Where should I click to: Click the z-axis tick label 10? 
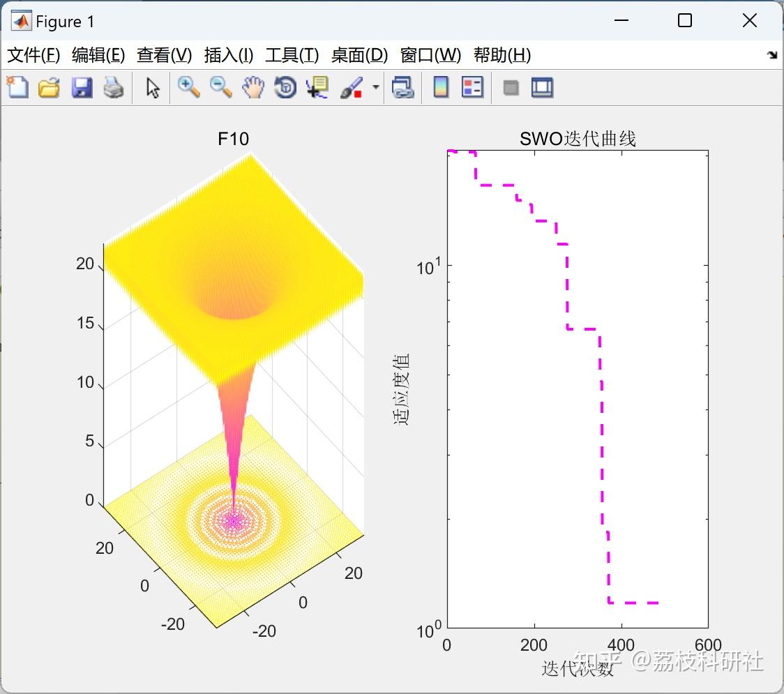click(85, 382)
